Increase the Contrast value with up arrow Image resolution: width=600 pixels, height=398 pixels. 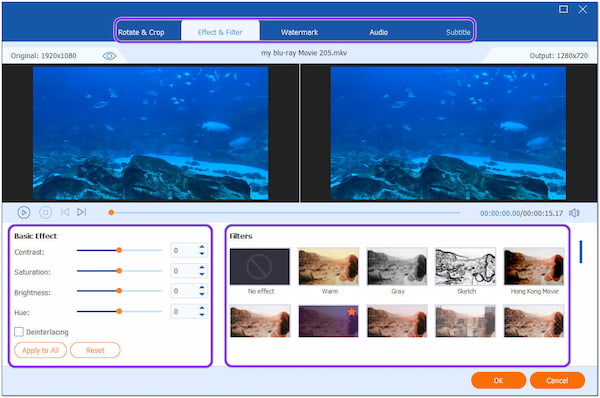202,247
